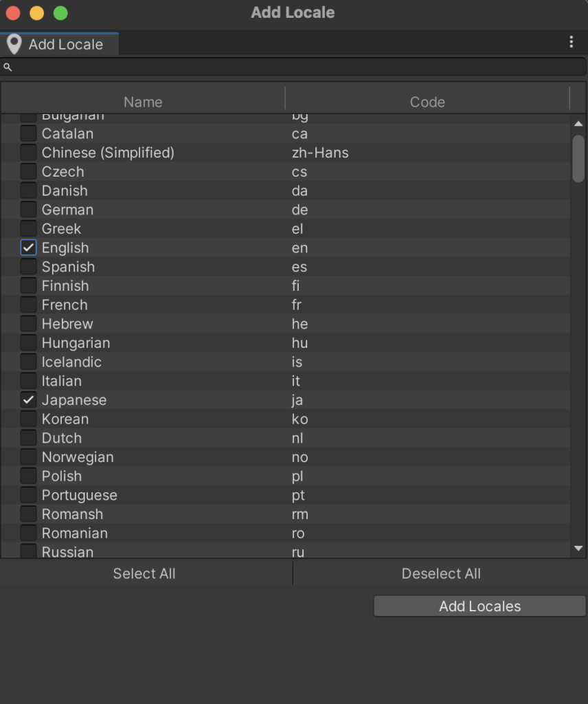Screen dimensions: 588x704
Task: Uncheck the Japanese locale checkbox
Action: pyautogui.click(x=28, y=400)
